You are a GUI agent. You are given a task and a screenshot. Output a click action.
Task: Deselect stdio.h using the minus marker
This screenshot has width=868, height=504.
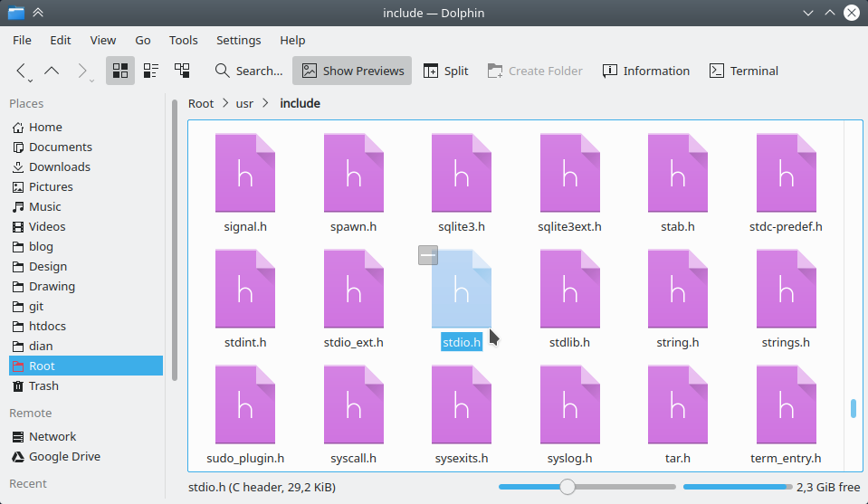pyautogui.click(x=428, y=256)
